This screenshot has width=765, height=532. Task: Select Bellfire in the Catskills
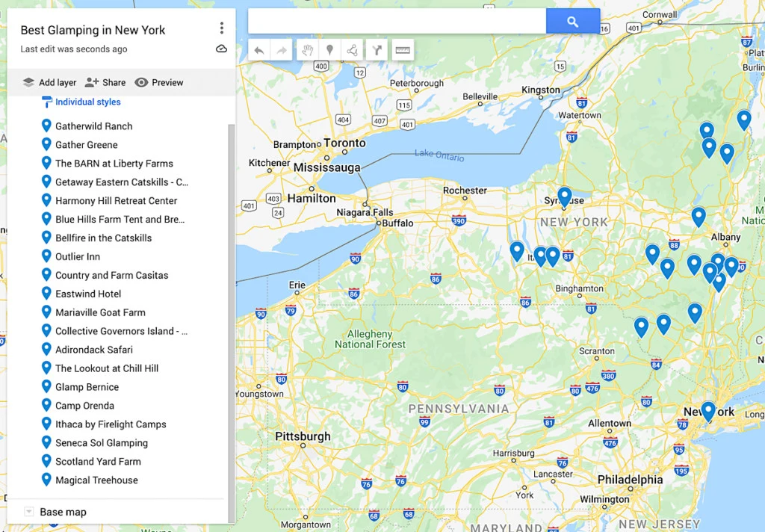103,238
